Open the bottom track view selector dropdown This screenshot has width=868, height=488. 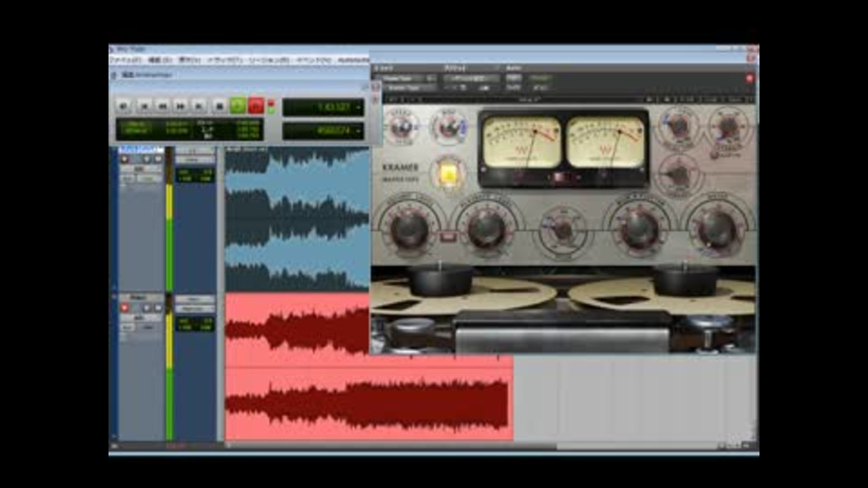139,318
